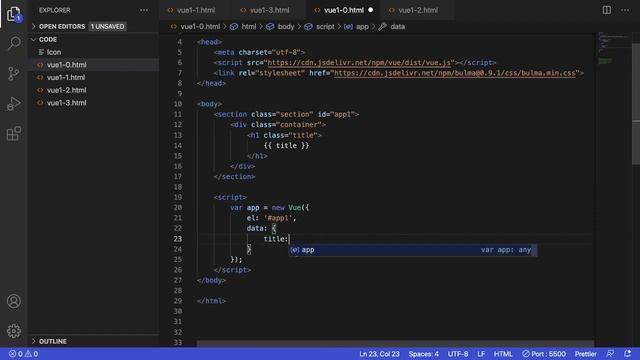Viewport: 640px width, 360px height.
Task: Open Explorer more actions ellipsis
Action: point(144,10)
